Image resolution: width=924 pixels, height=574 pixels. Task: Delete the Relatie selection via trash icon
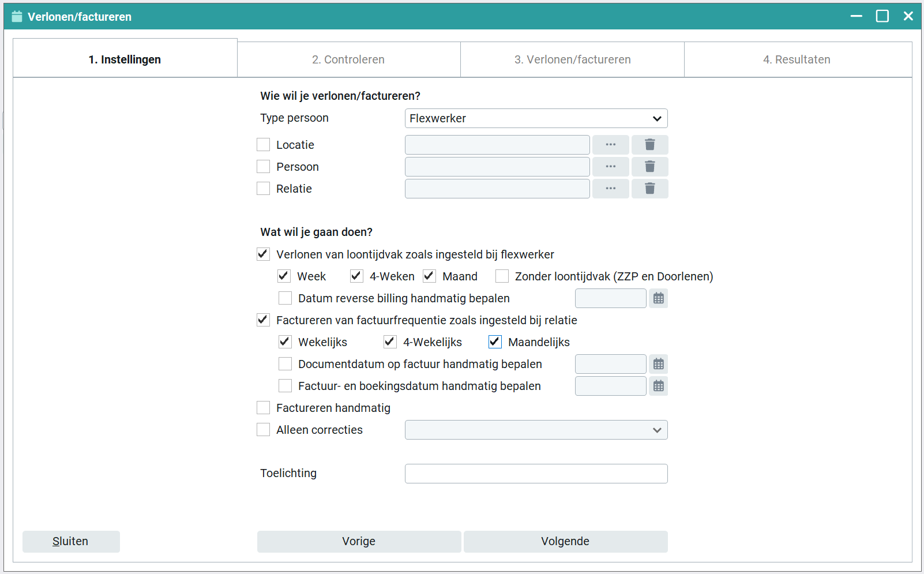[649, 189]
